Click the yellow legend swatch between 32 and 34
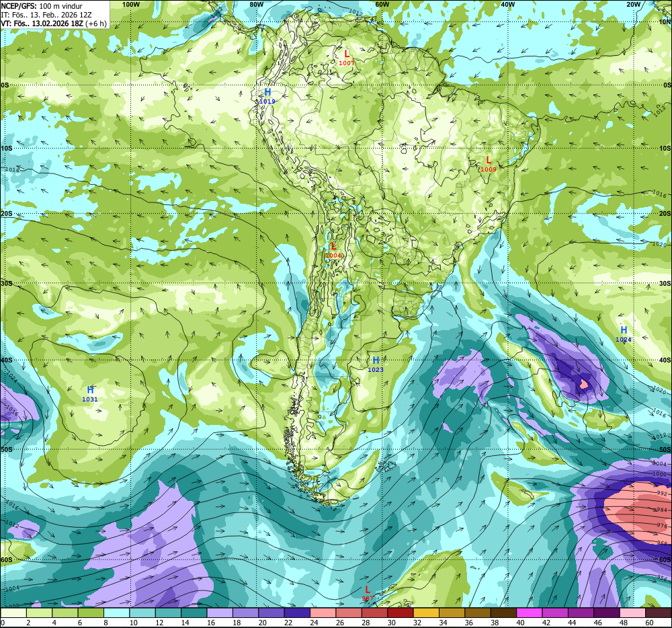Viewport: 672px width, 628px height. click(x=426, y=613)
